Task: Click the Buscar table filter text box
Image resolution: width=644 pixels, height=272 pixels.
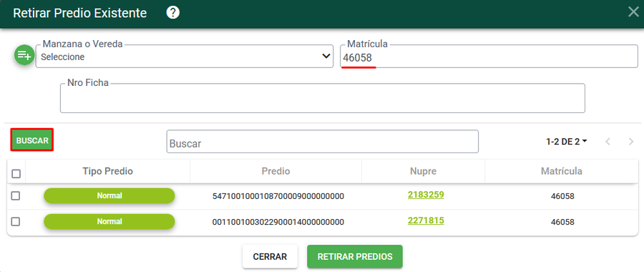Action: pos(323,142)
